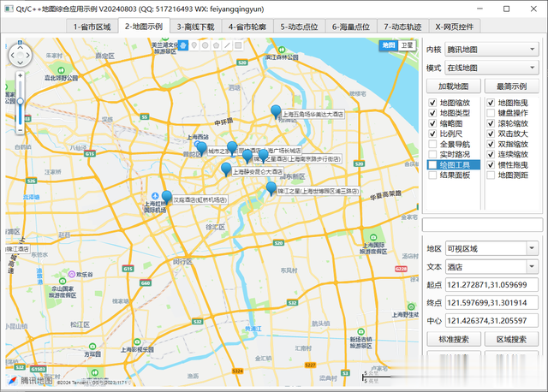Click the 最简示例 button
The height and width of the screenshot is (392, 548).
coord(512,86)
